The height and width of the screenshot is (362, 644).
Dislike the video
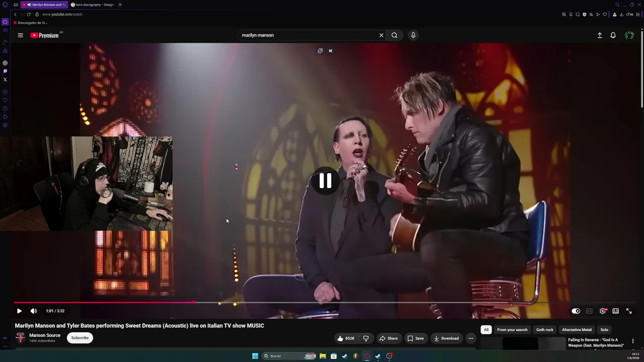tap(366, 338)
